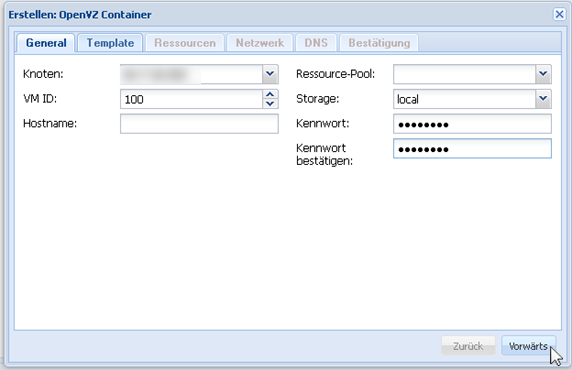Open the Storage dropdown arrow
The height and width of the screenshot is (370, 572).
[543, 99]
